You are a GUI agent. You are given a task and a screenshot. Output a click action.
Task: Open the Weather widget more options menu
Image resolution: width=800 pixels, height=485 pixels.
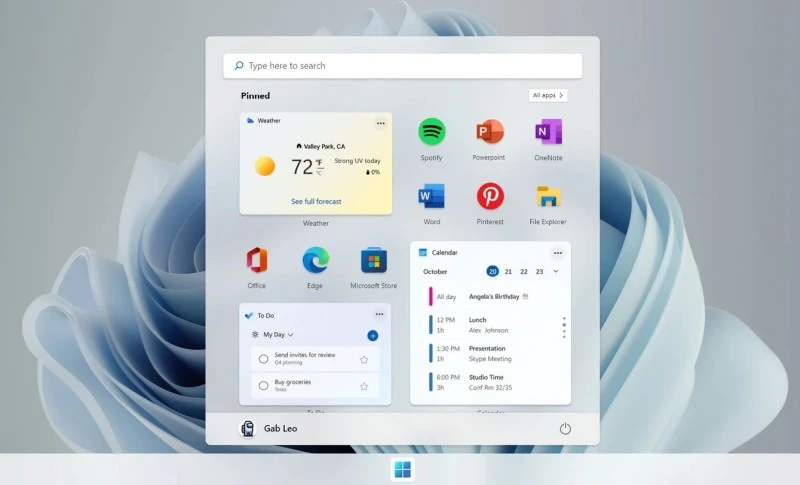tap(380, 123)
